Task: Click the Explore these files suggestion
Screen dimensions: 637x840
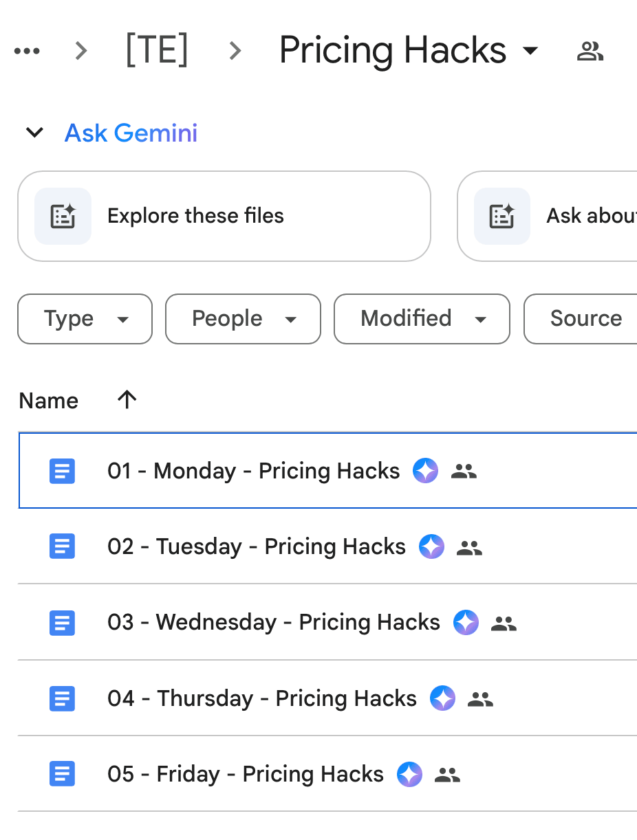Action: 224,216
